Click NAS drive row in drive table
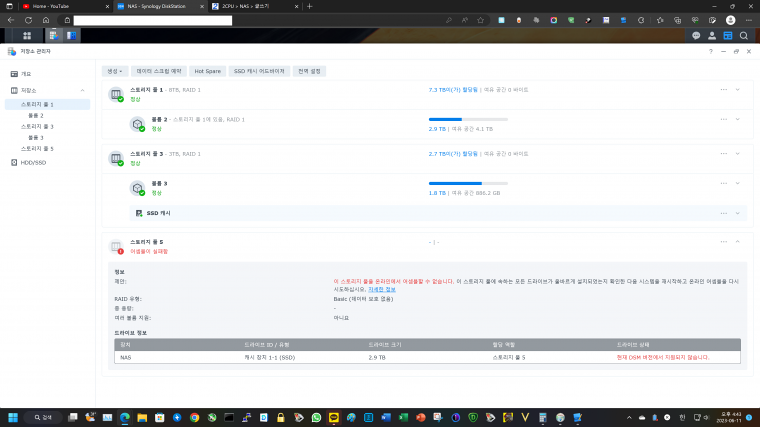Image resolution: width=760 pixels, height=427 pixels. 428,357
